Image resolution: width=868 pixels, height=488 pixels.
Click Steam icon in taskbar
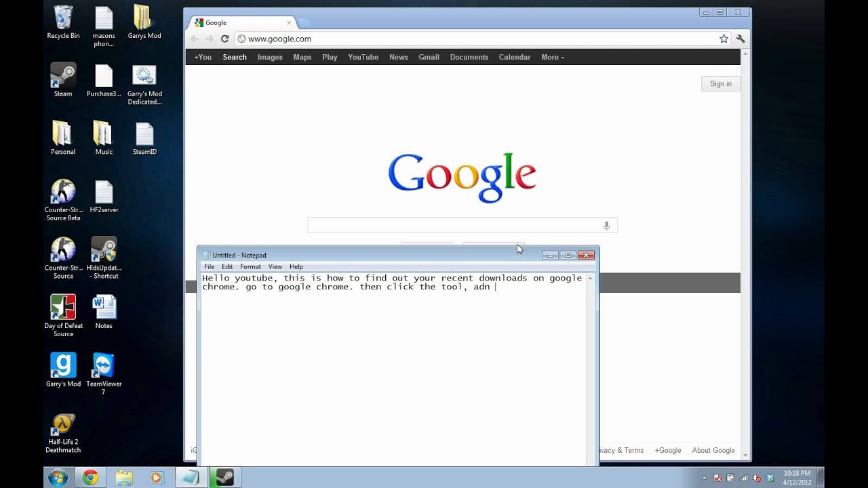pos(224,478)
